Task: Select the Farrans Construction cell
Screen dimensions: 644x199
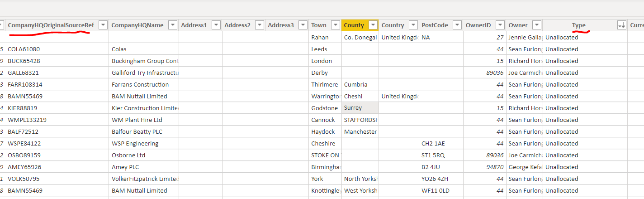Action: point(144,84)
